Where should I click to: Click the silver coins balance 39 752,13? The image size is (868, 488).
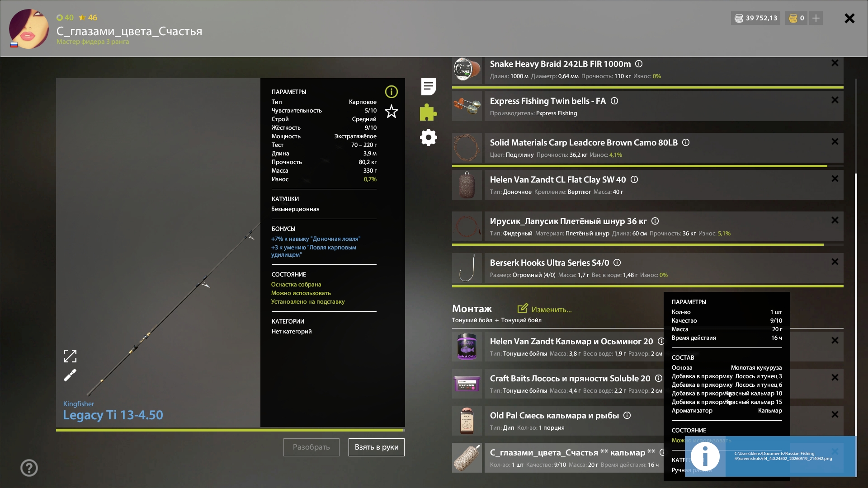point(755,18)
